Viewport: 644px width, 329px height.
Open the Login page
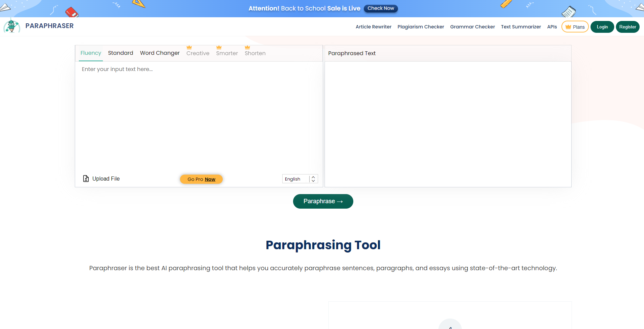pyautogui.click(x=602, y=27)
